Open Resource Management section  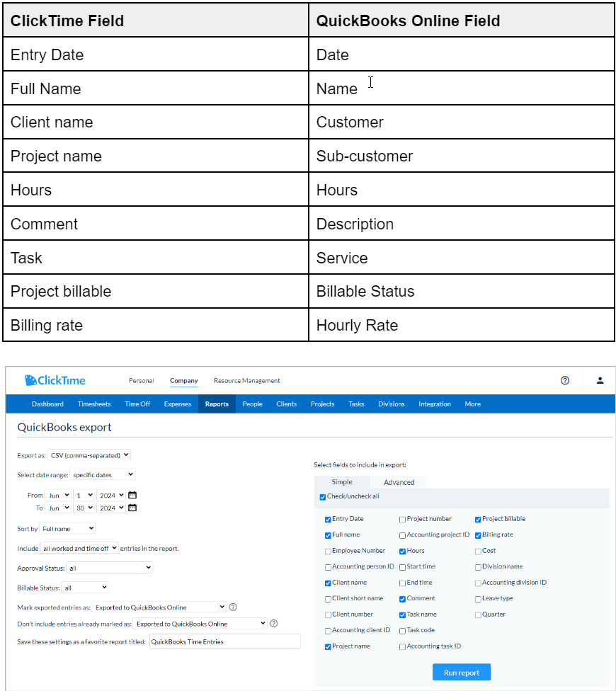(246, 380)
